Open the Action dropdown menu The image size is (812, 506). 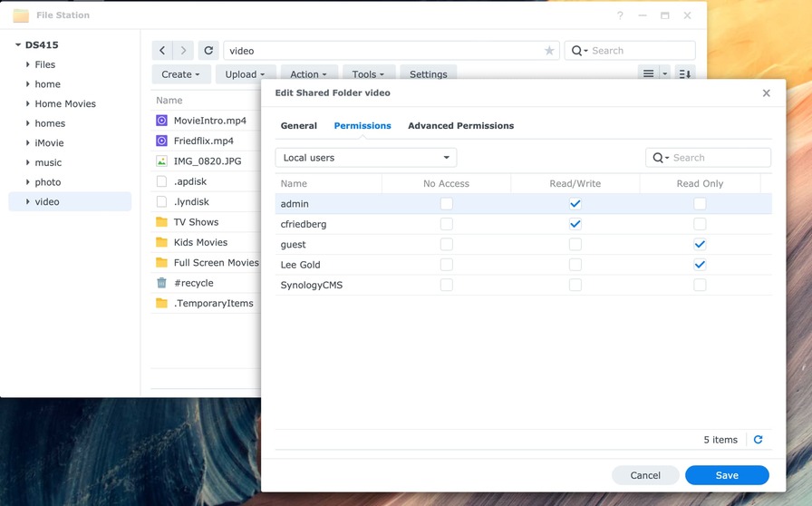click(x=309, y=74)
